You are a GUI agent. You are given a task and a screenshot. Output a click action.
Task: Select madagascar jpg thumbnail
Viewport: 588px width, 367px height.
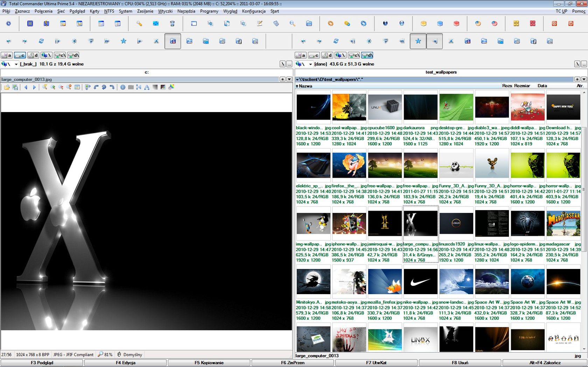click(x=563, y=223)
